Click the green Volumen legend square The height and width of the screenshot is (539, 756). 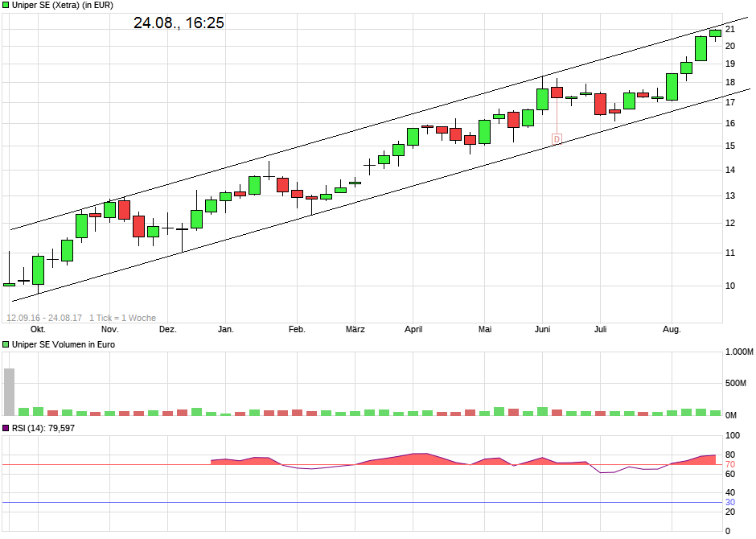pyautogui.click(x=6, y=344)
